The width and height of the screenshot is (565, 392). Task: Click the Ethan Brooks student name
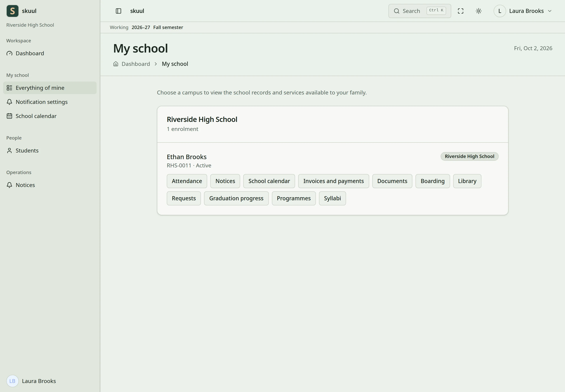[187, 157]
